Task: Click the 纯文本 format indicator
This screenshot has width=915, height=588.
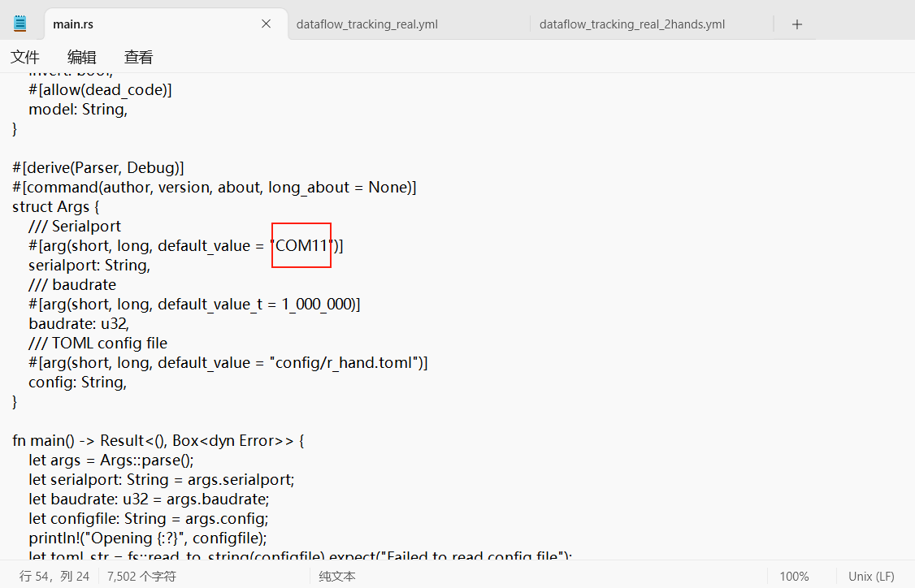Action: tap(336, 577)
